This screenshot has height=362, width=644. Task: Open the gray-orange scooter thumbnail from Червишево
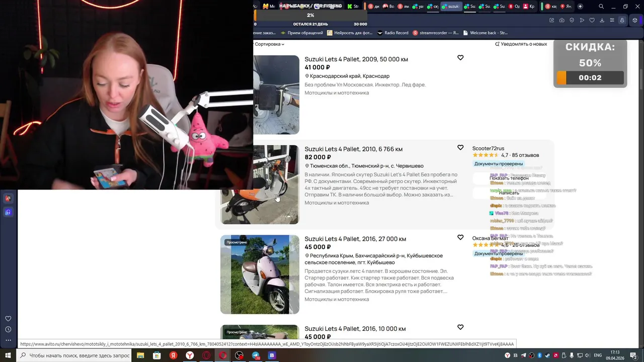(260, 207)
